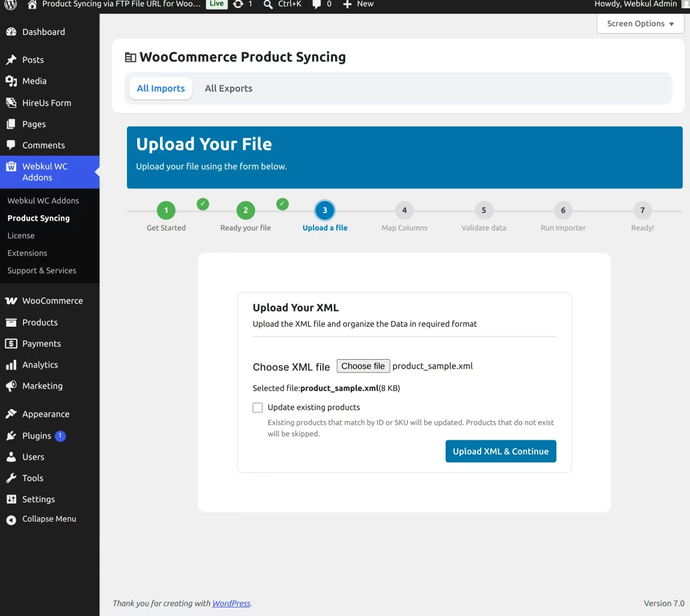Screen dimensions: 690x616
Task: Go to step 2 Ready your file
Action: click(245, 211)
